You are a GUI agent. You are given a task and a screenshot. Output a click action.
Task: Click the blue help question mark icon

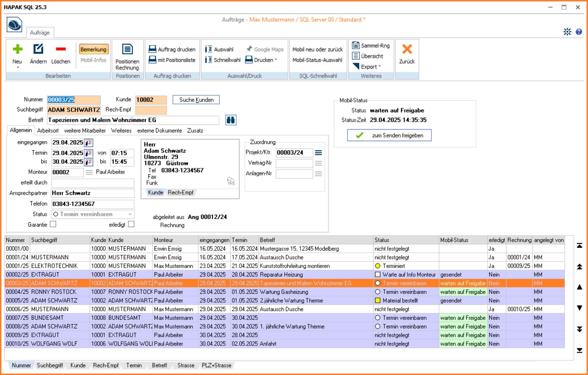(x=579, y=32)
